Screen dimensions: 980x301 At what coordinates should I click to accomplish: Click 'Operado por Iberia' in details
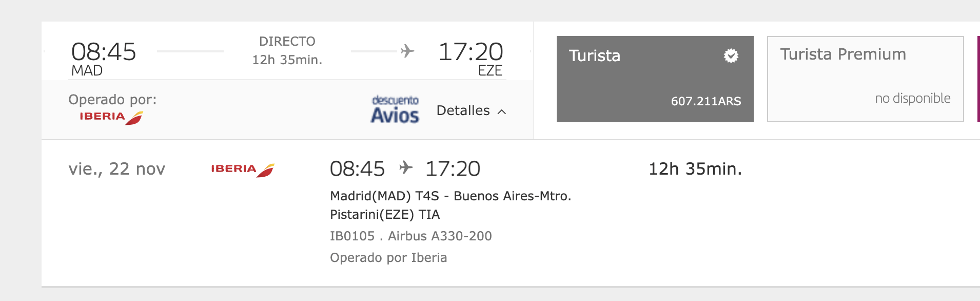click(x=388, y=258)
